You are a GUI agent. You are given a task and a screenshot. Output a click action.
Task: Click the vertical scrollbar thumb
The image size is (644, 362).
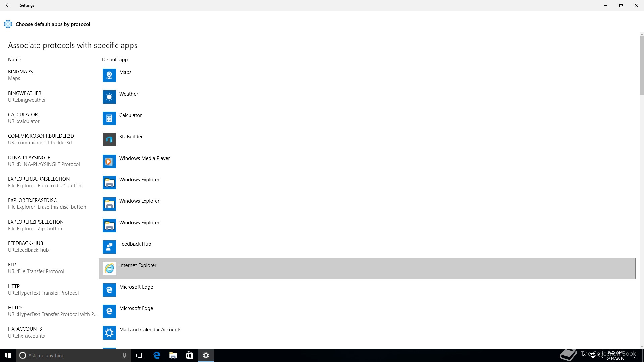642,65
